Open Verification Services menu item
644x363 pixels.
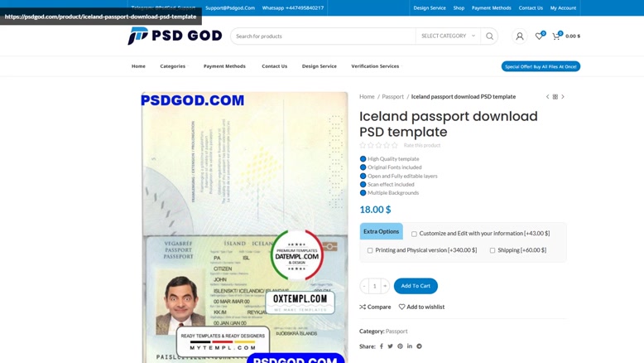point(375,66)
